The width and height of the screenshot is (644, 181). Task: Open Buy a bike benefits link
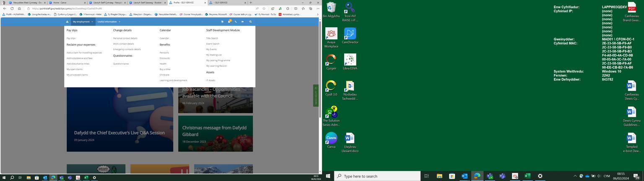[165, 69]
